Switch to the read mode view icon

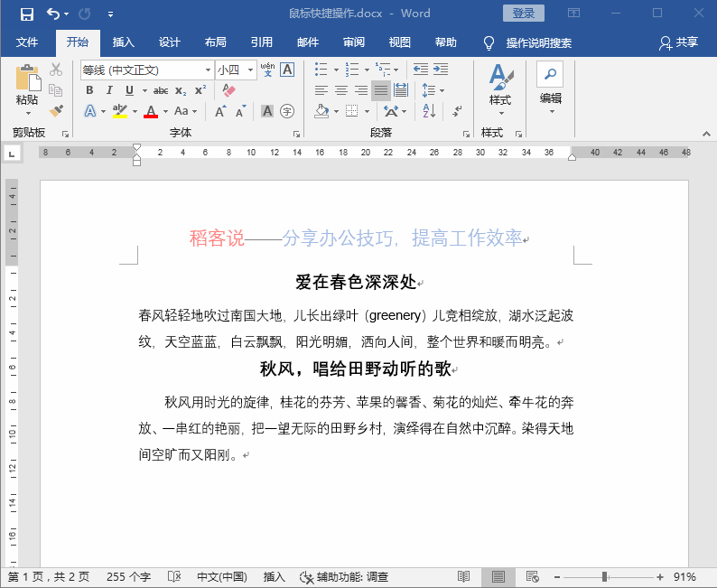463,576
